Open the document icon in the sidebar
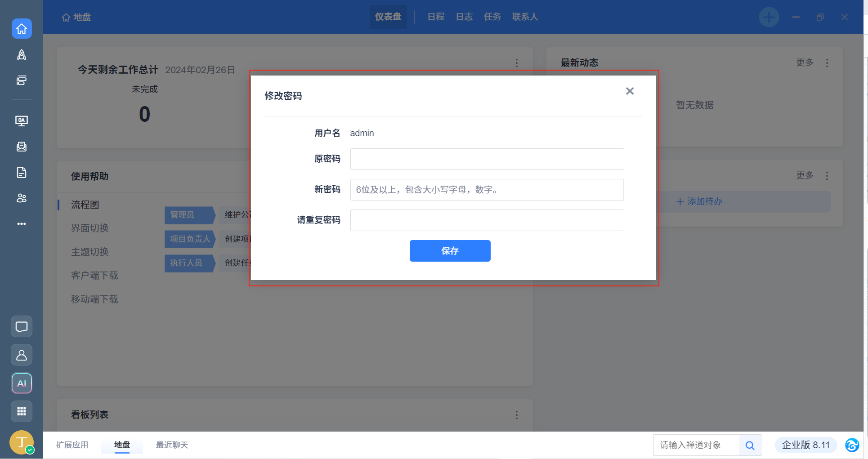 coord(22,173)
